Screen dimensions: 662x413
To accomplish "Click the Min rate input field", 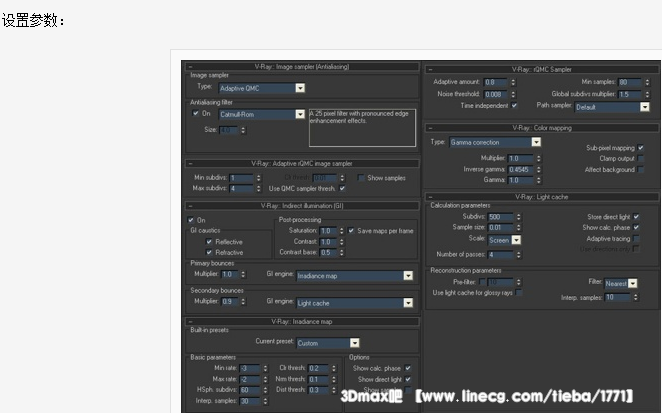I will [250, 368].
